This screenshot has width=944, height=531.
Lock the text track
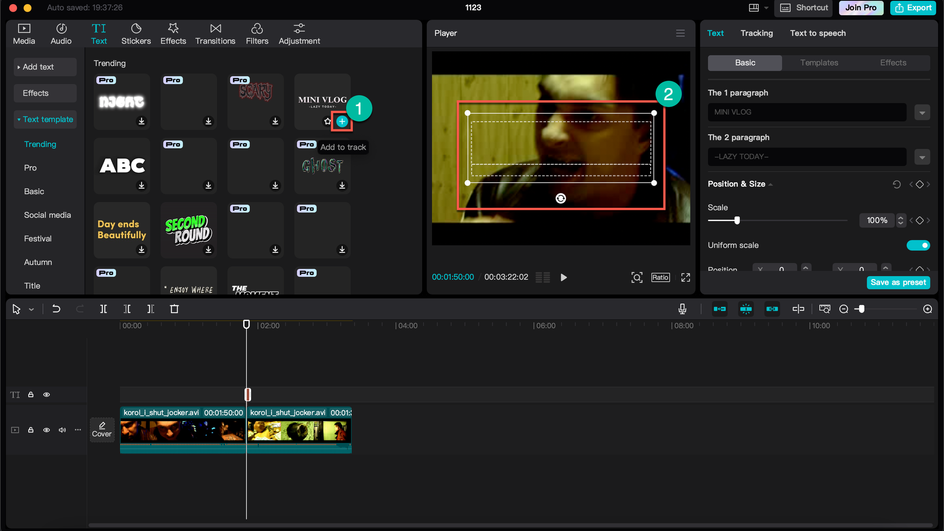coord(31,395)
